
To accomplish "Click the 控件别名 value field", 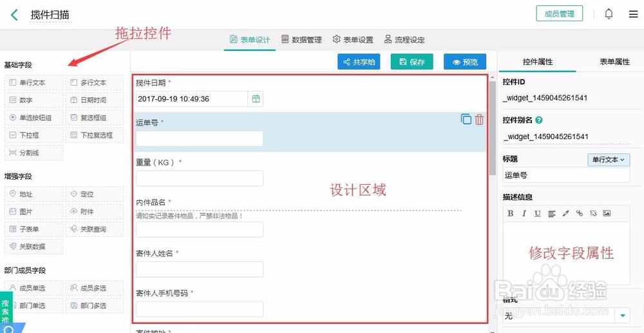I will (566, 137).
